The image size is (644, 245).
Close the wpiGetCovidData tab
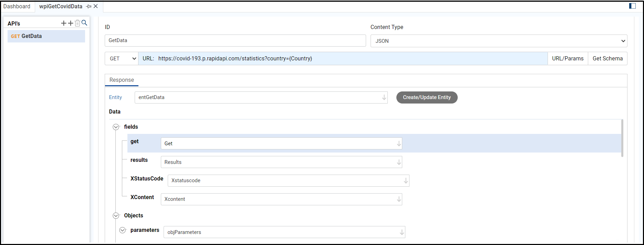pos(96,6)
